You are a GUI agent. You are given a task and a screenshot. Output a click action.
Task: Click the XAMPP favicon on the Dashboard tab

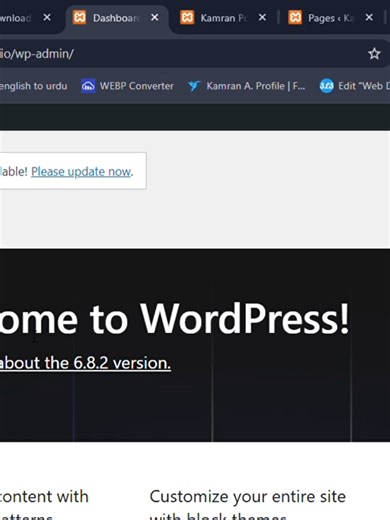click(x=79, y=17)
